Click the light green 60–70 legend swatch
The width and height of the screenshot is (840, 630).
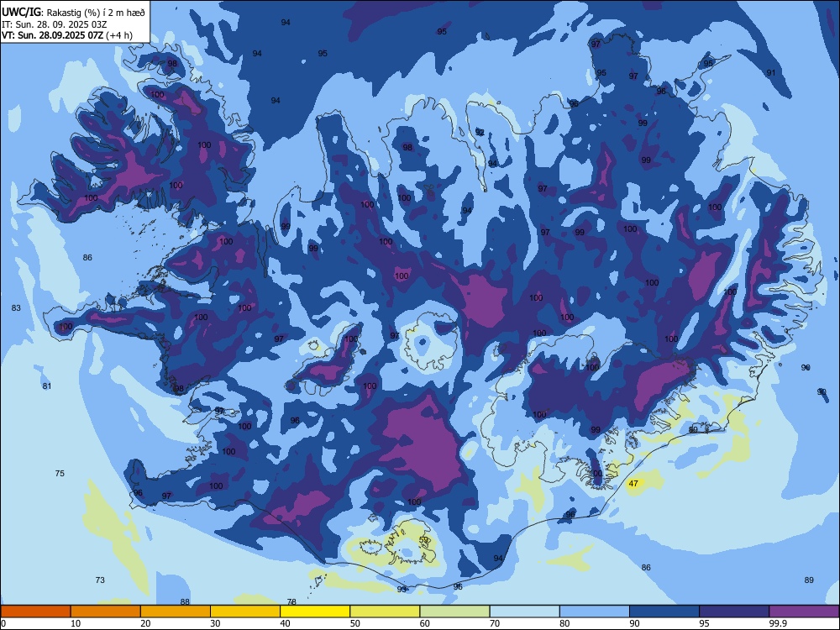click(454, 612)
